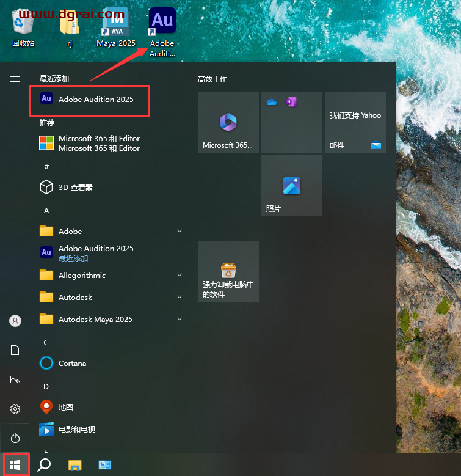461x476 pixels.
Task: Open Pictures from Start sidebar
Action: pyautogui.click(x=15, y=379)
